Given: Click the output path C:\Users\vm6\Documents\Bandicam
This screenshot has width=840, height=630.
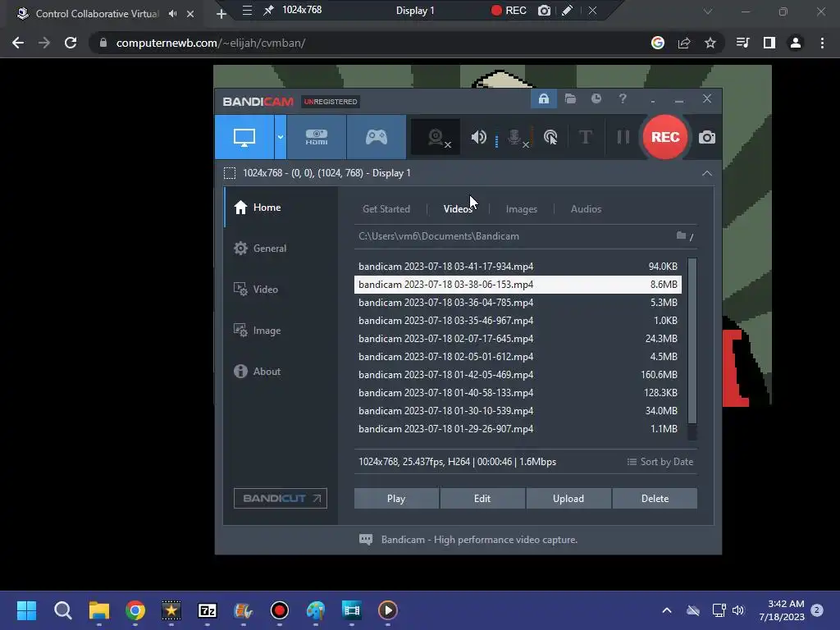Looking at the screenshot, I should click(x=439, y=236).
